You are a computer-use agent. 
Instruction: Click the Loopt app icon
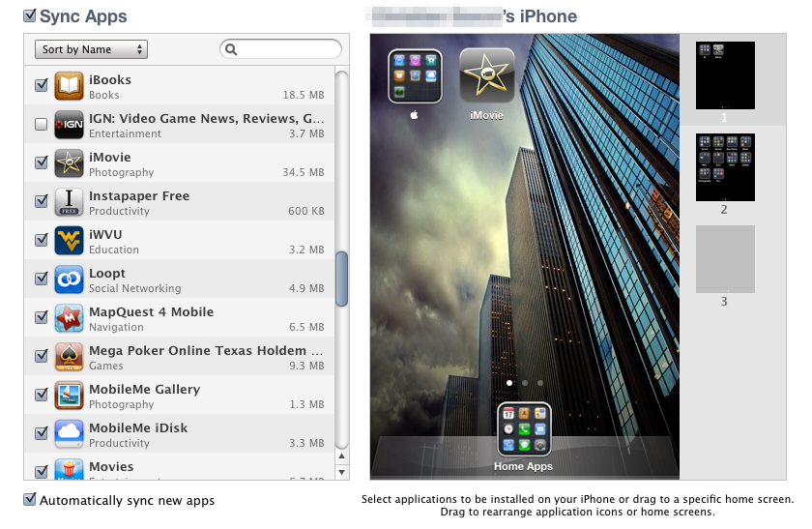coord(69,279)
